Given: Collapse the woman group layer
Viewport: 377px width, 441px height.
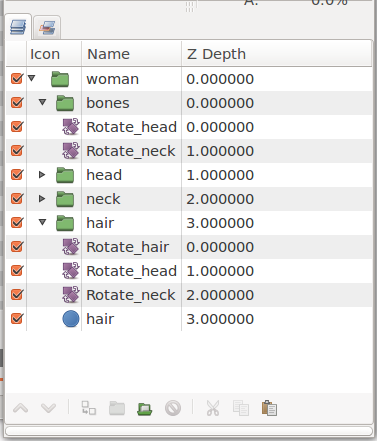Looking at the screenshot, I should point(32,78).
